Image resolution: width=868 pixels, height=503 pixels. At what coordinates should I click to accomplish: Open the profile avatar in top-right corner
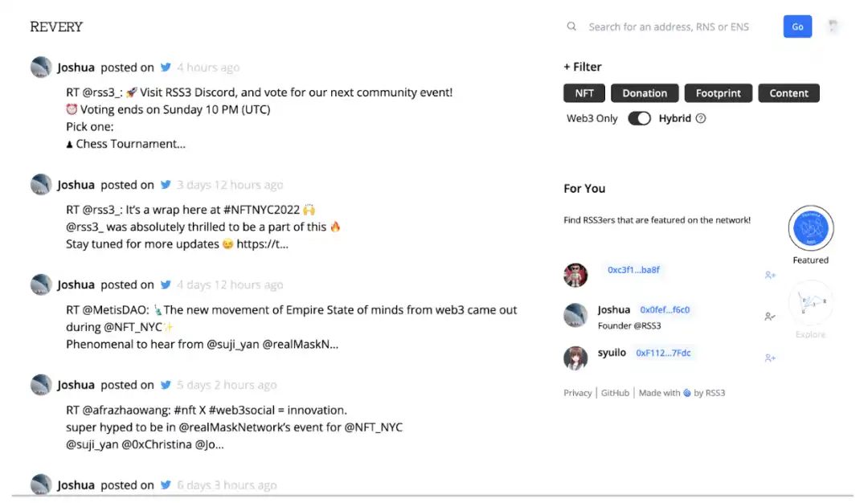pyautogui.click(x=833, y=27)
